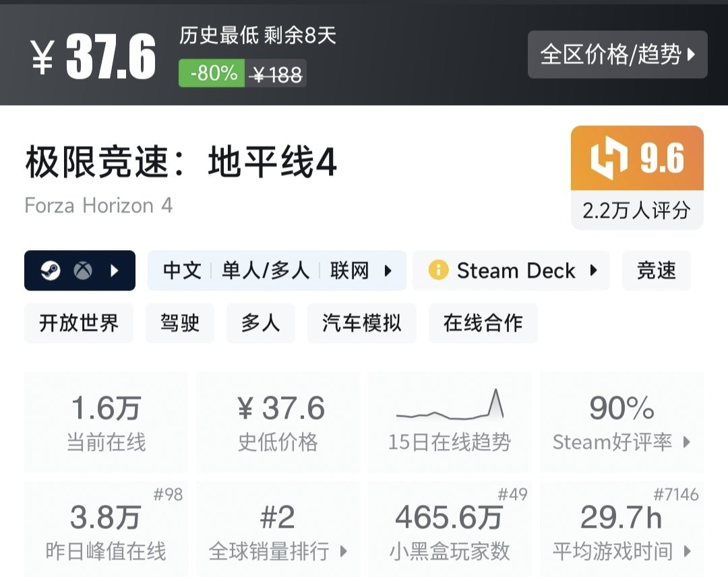Tap the 多人 multiplayer tag
This screenshot has height=577, width=728.
[260, 323]
